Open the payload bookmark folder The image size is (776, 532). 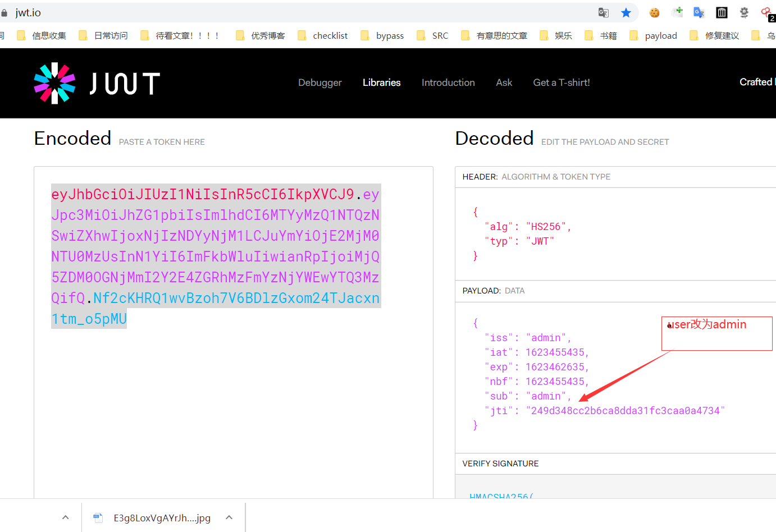click(654, 35)
